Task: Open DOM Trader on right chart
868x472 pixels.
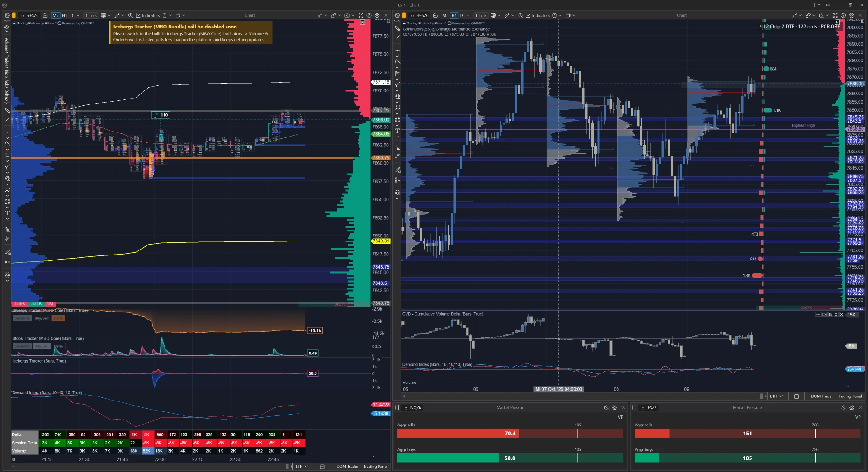Action: pos(821,396)
